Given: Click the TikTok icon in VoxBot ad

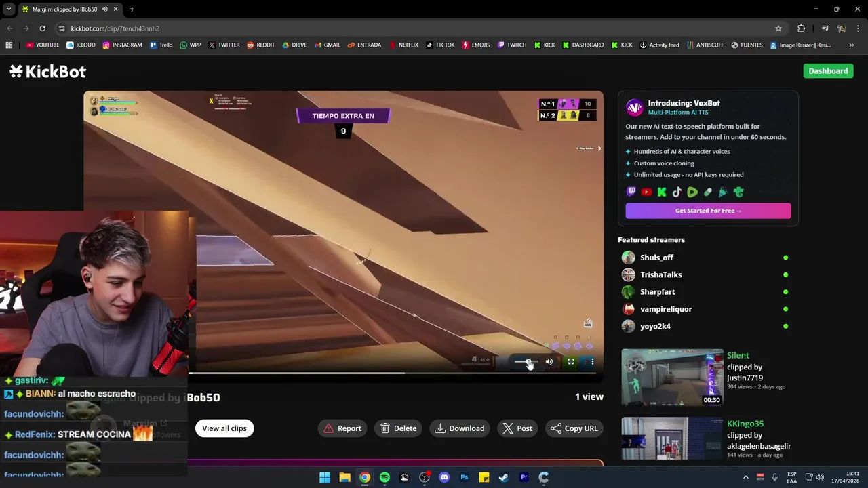Looking at the screenshot, I should 677,192.
